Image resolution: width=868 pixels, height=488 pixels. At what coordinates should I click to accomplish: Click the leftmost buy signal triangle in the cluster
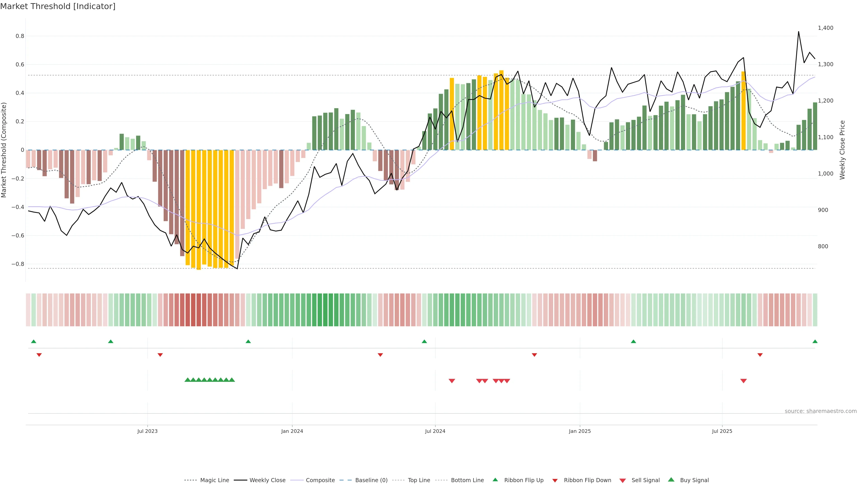tap(187, 380)
